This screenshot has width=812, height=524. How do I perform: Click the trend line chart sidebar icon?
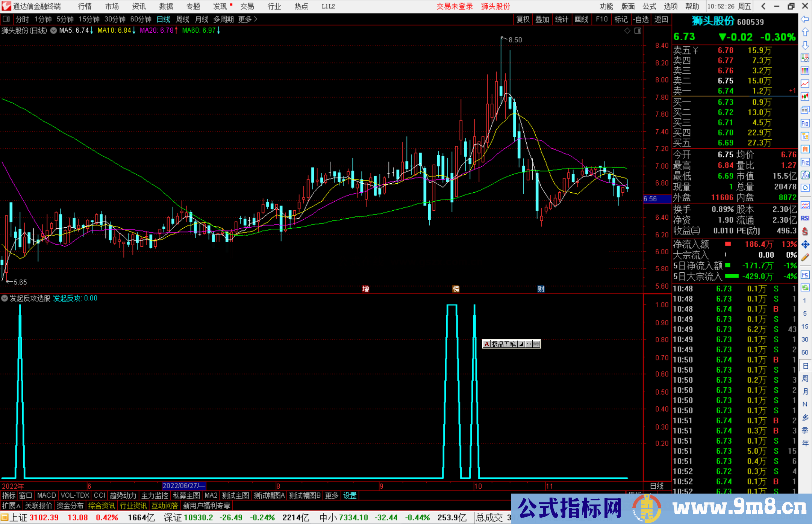point(805,84)
